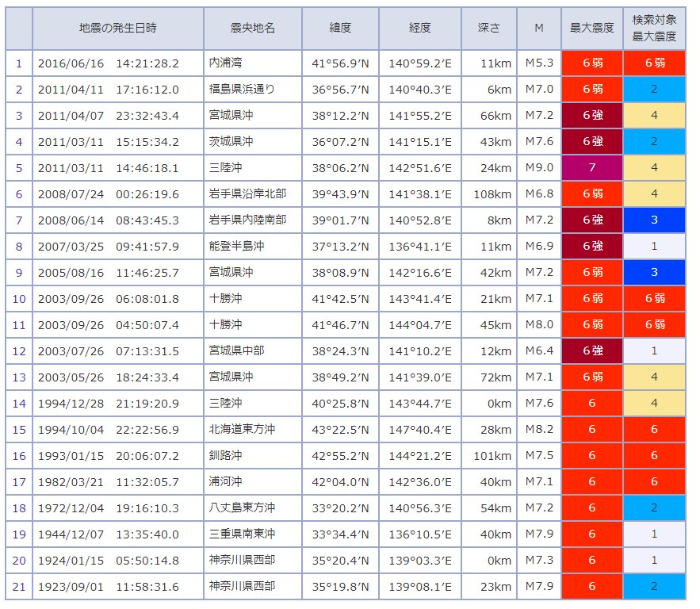This screenshot has width=700, height=609.
Task: Click longitude 143°41.4′E
Action: pos(419,299)
